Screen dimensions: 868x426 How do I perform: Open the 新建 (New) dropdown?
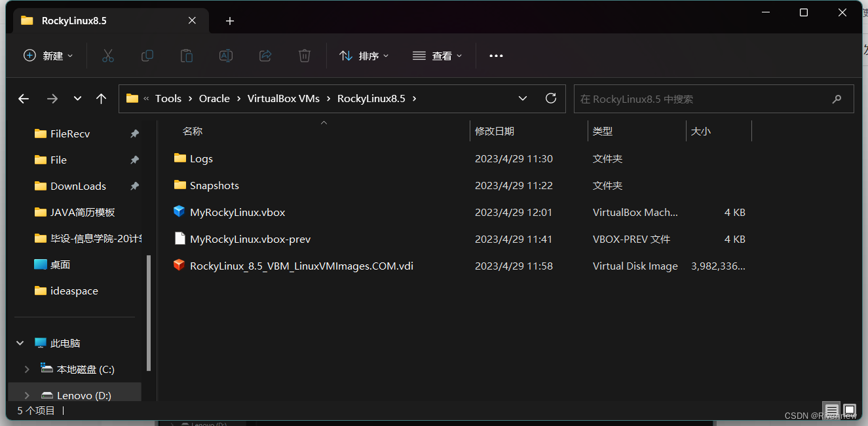[x=48, y=56]
